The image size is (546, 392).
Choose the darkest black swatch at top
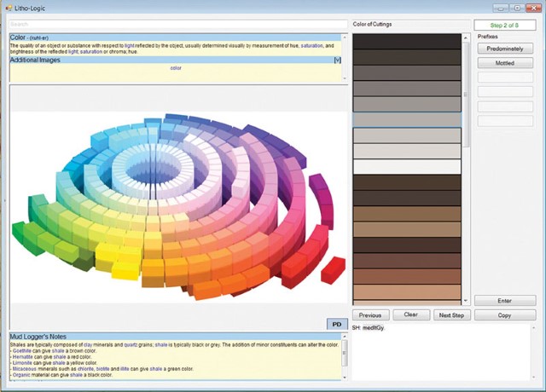(x=406, y=42)
